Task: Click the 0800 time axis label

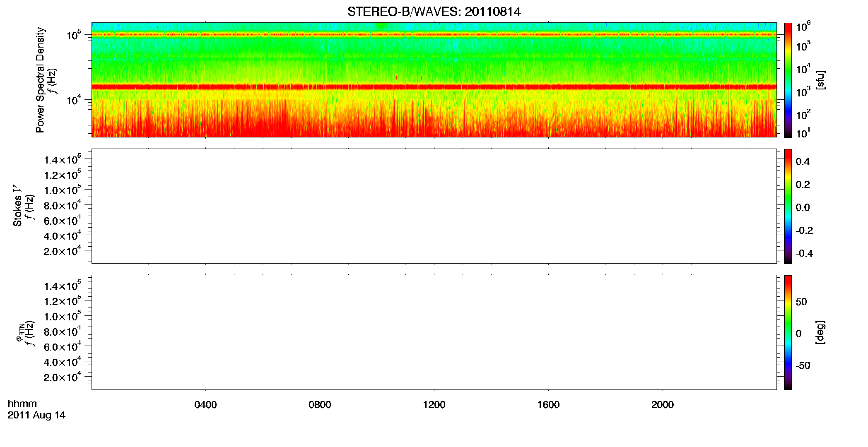Action: coord(320,405)
